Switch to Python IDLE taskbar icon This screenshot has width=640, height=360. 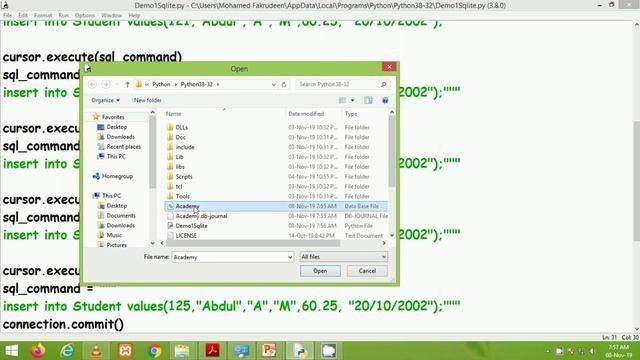300,351
